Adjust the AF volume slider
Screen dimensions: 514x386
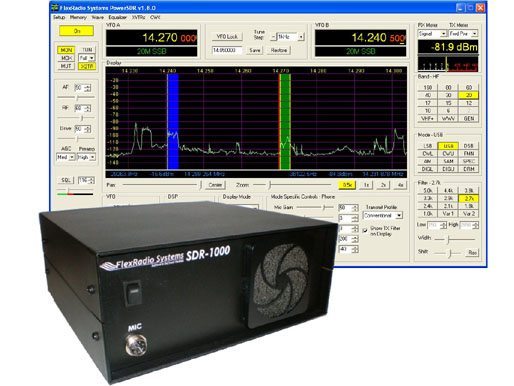(x=76, y=97)
